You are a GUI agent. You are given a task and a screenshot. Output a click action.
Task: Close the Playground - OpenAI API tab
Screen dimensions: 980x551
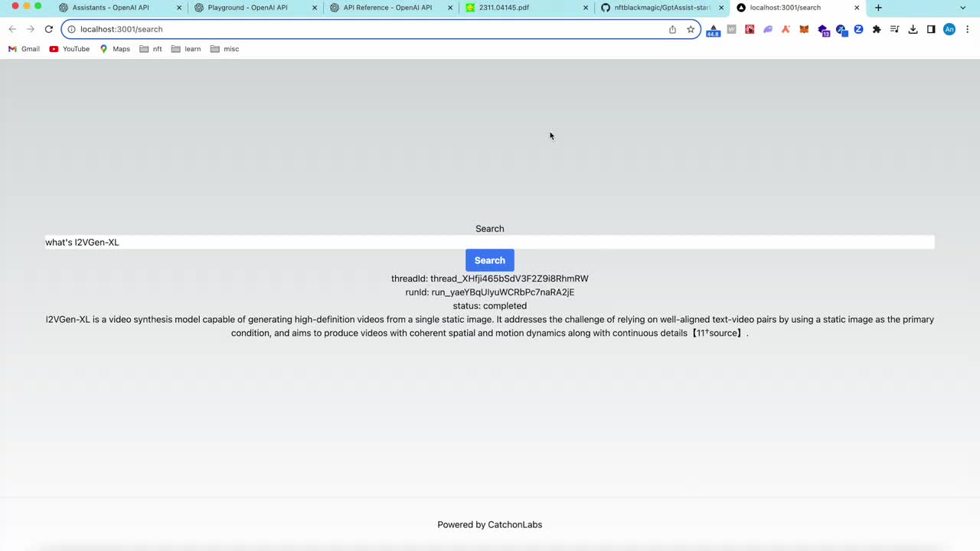pos(315,8)
